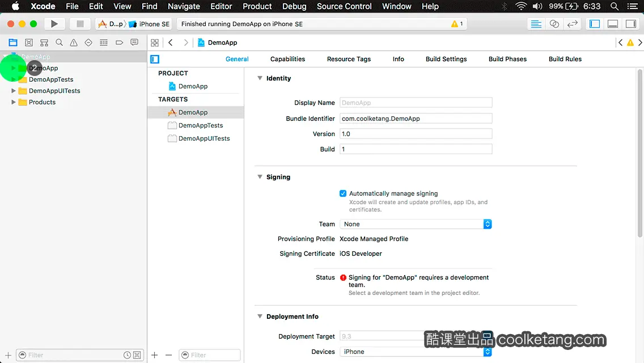The height and width of the screenshot is (363, 644).
Task: Open the Find navigator magnifier icon
Action: 59,43
